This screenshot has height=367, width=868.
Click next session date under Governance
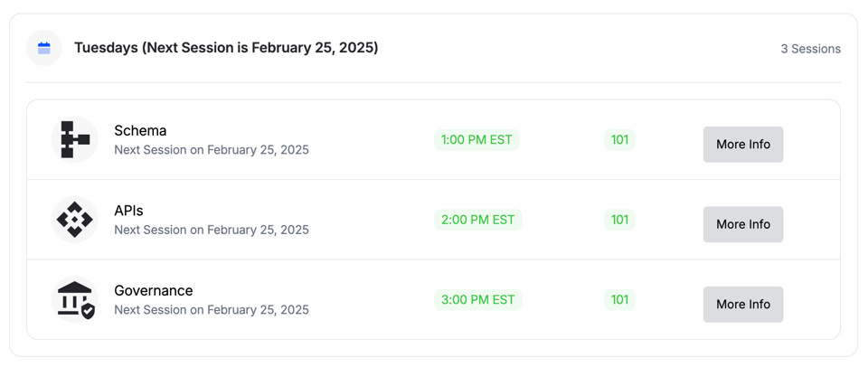[x=212, y=310]
